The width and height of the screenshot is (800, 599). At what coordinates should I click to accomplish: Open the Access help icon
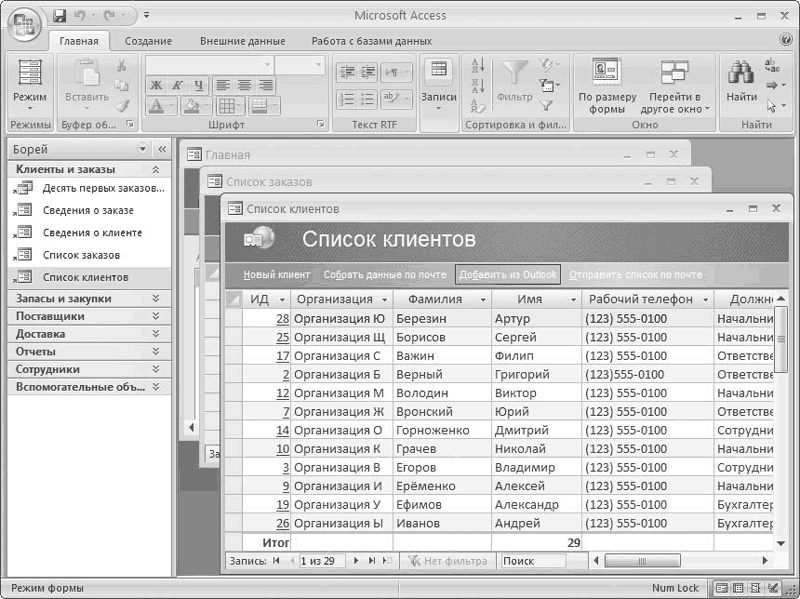tap(786, 41)
